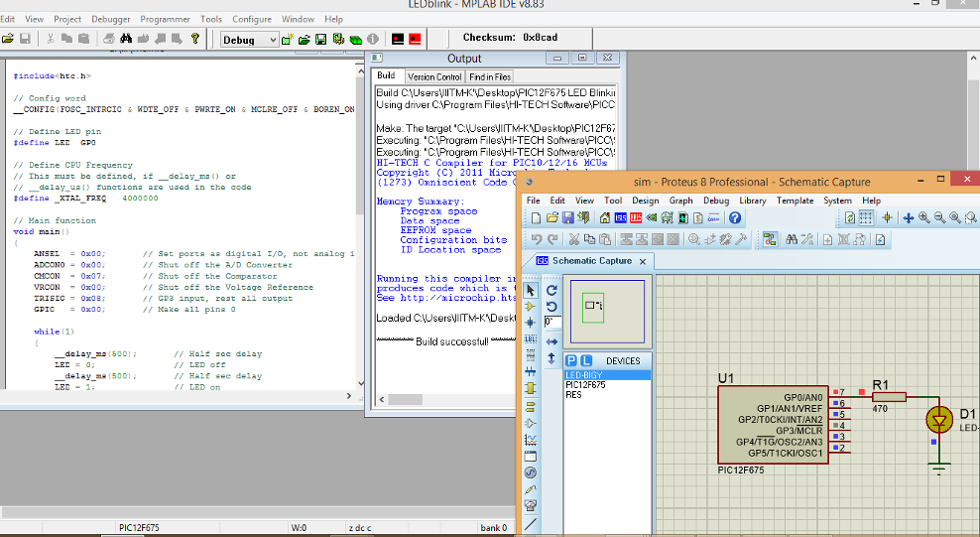980x537 pixels.
Task: Click the green MPLAB package icon
Action: pyautogui.click(x=356, y=40)
